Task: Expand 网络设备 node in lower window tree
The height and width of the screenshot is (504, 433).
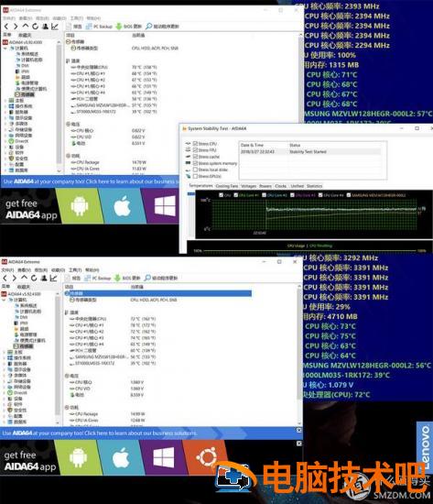Action: (5, 387)
